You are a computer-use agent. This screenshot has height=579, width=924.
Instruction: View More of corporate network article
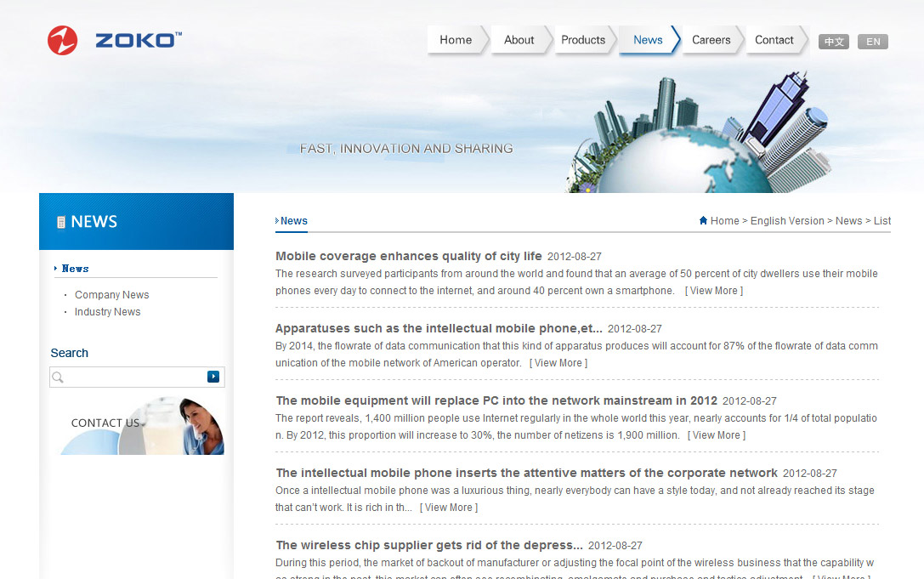coord(449,508)
